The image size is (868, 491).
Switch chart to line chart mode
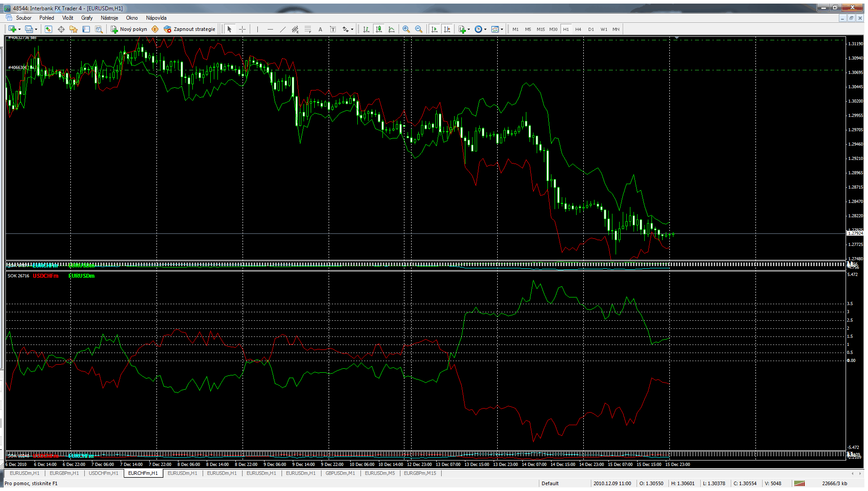[391, 29]
